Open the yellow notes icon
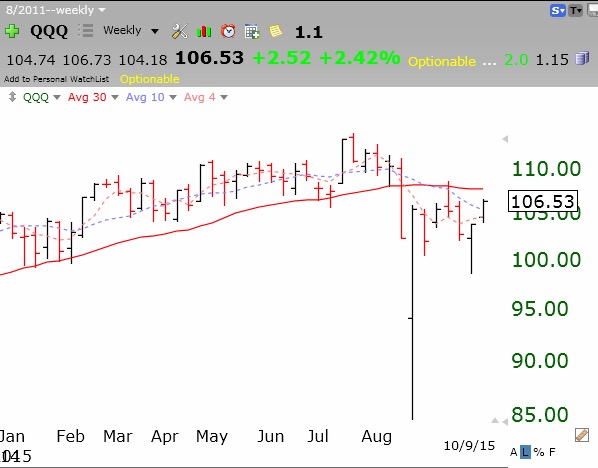The width and height of the screenshot is (598, 468). pyautogui.click(x=276, y=31)
